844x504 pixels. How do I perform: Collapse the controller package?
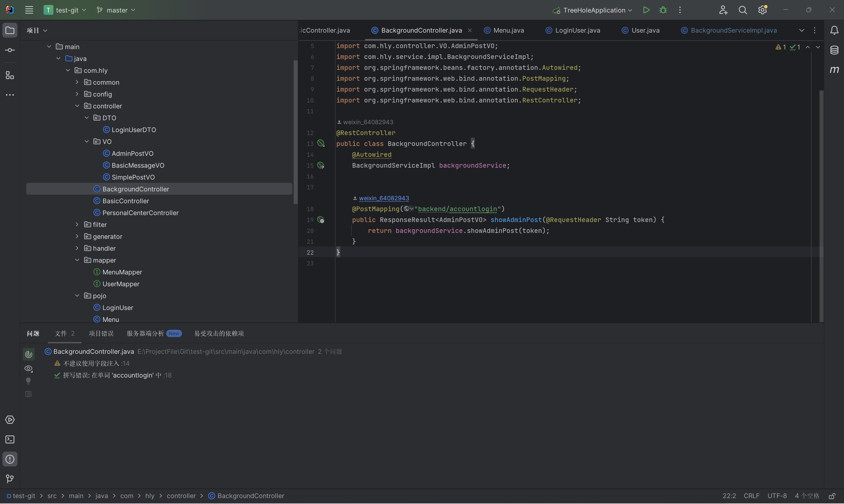tap(77, 106)
